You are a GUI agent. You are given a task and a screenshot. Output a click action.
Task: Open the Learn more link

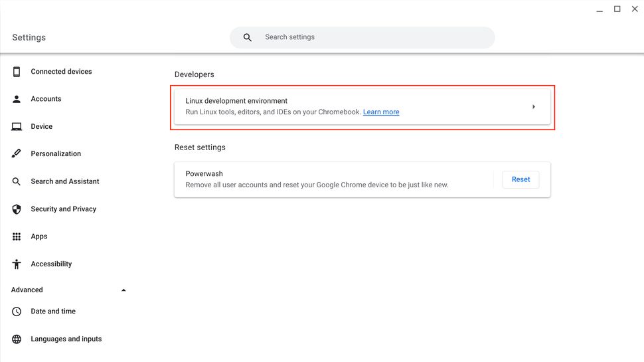click(x=381, y=112)
